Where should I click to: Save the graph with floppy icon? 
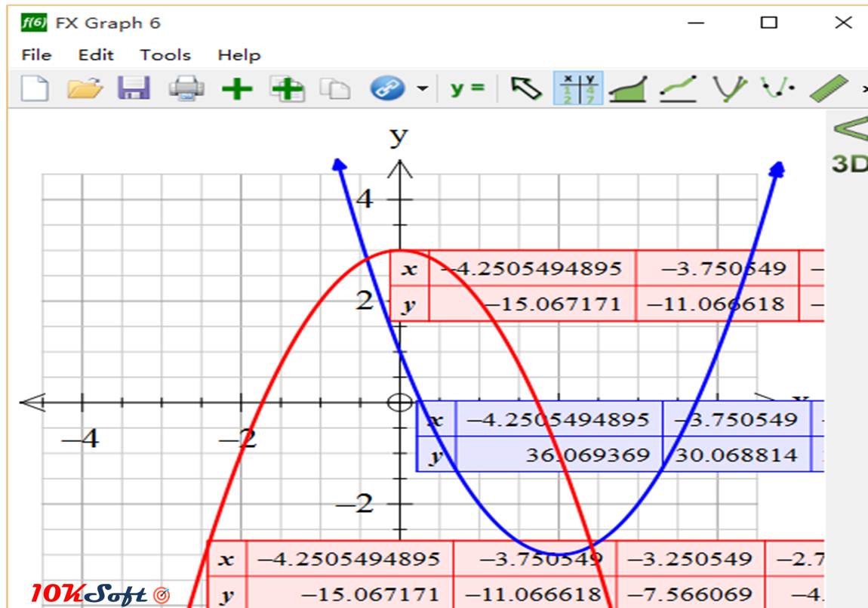pos(134,88)
